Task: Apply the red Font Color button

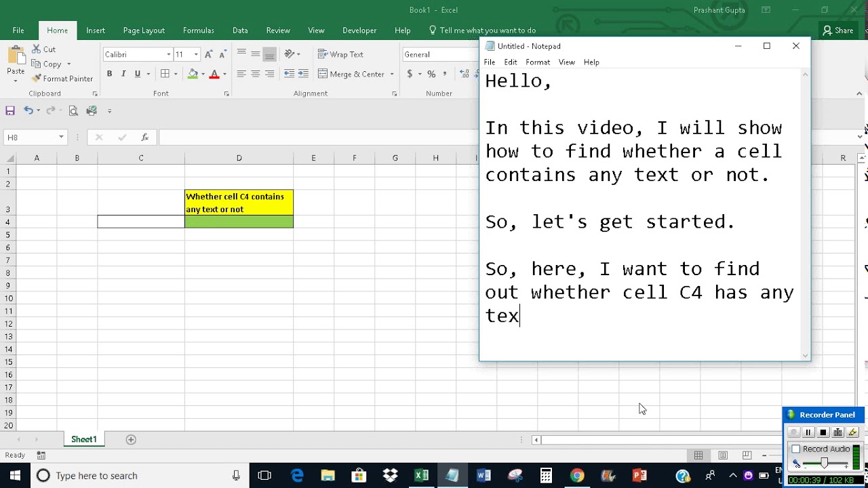Action: coord(214,74)
